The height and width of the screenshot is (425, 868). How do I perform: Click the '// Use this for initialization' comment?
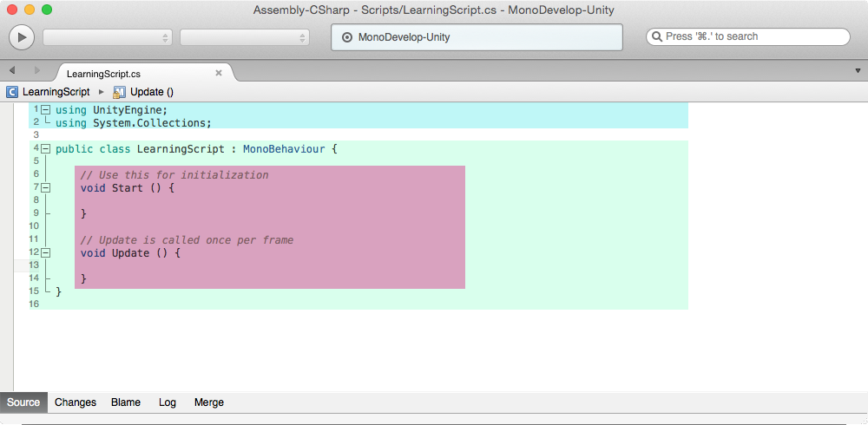click(x=174, y=175)
